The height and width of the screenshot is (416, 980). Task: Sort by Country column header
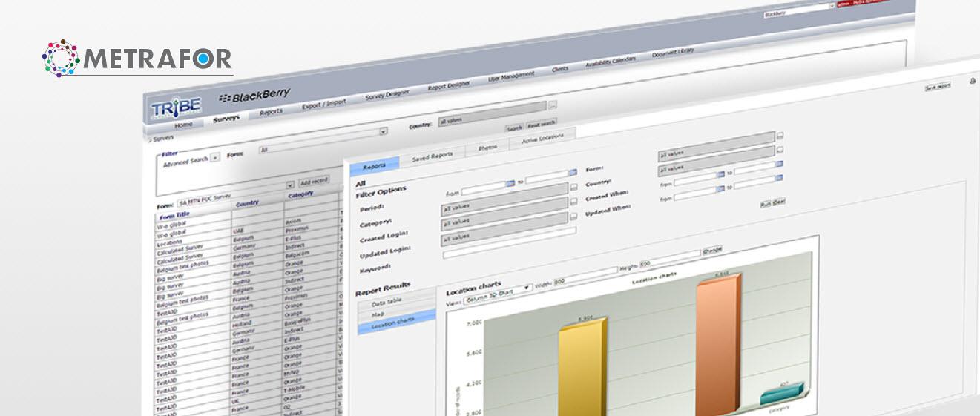pos(247,204)
